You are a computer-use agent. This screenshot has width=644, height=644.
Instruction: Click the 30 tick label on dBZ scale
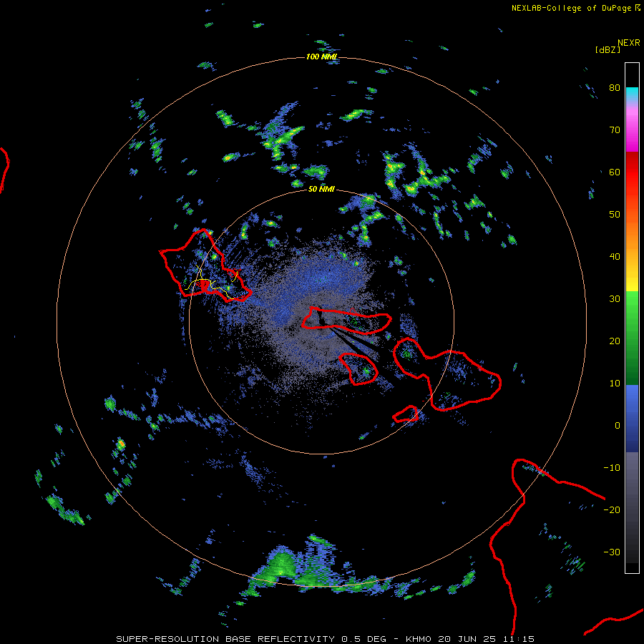615,299
